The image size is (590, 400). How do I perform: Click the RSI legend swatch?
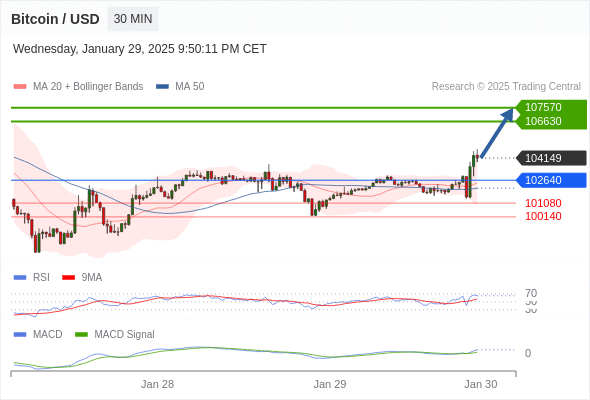point(20,278)
